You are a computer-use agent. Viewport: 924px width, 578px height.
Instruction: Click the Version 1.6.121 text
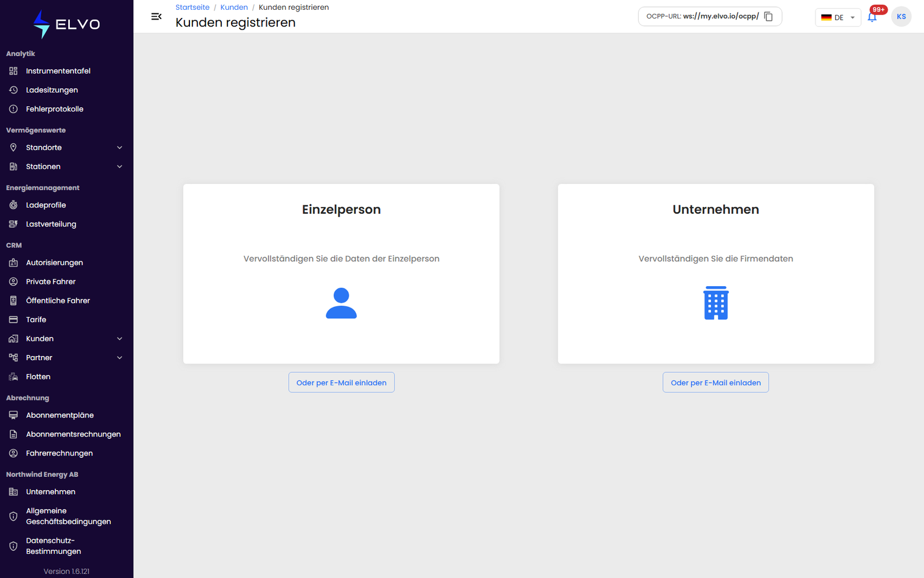66,572
